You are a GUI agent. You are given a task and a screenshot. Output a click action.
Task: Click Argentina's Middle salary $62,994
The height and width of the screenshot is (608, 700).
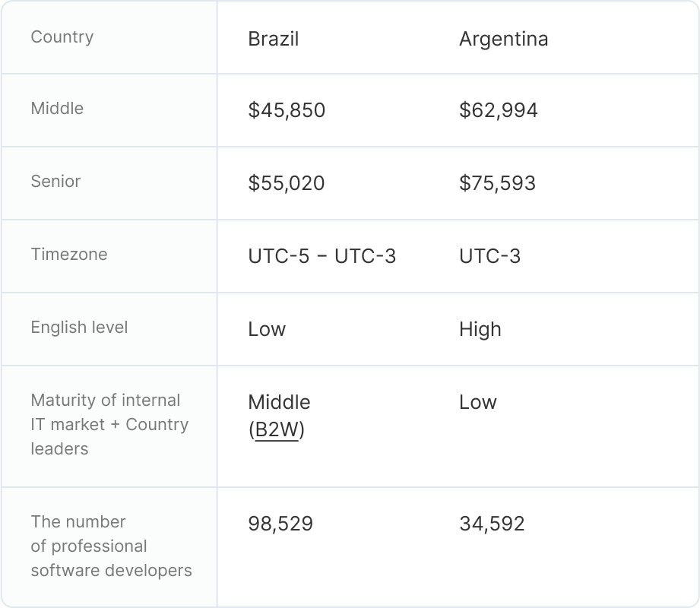point(498,110)
